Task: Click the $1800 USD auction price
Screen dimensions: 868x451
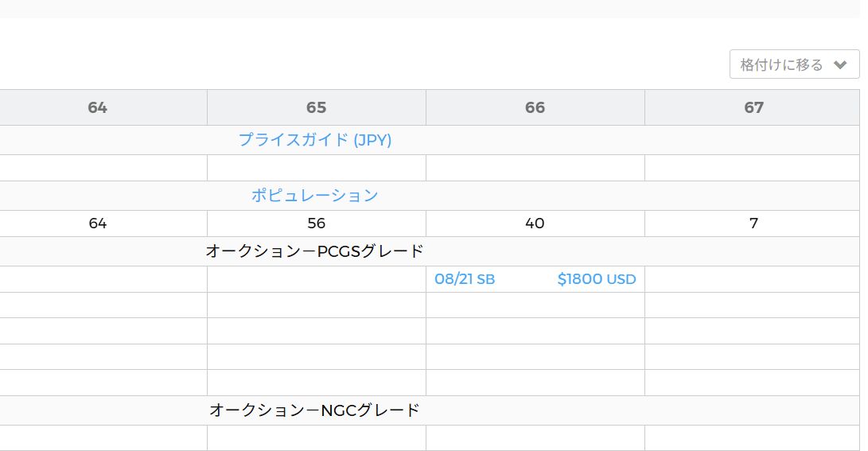Action: point(597,279)
